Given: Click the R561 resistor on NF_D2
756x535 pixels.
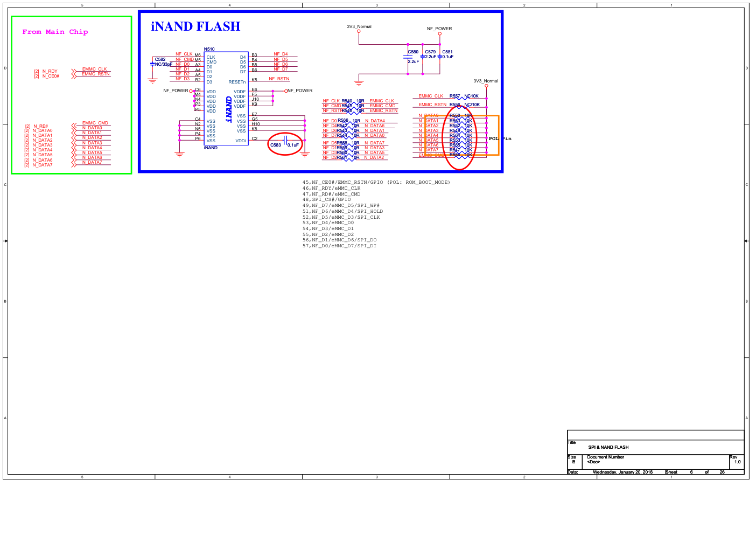Looking at the screenshot, I should pos(348,159).
